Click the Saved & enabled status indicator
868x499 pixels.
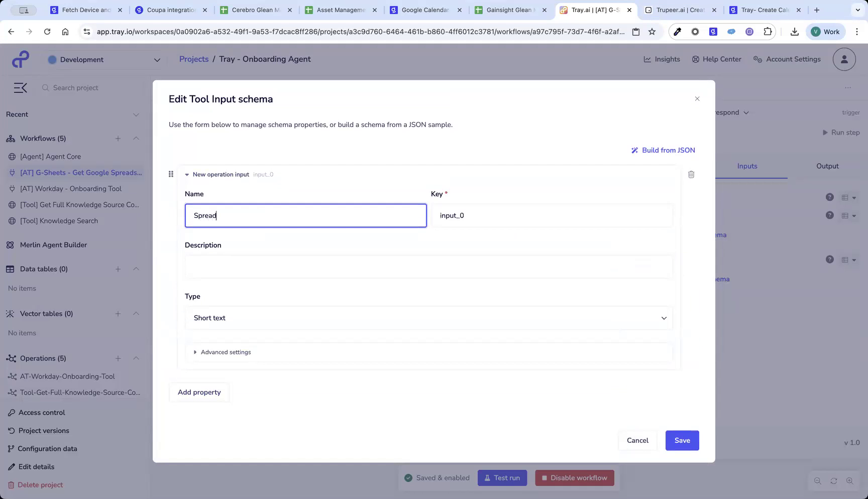[437, 478]
